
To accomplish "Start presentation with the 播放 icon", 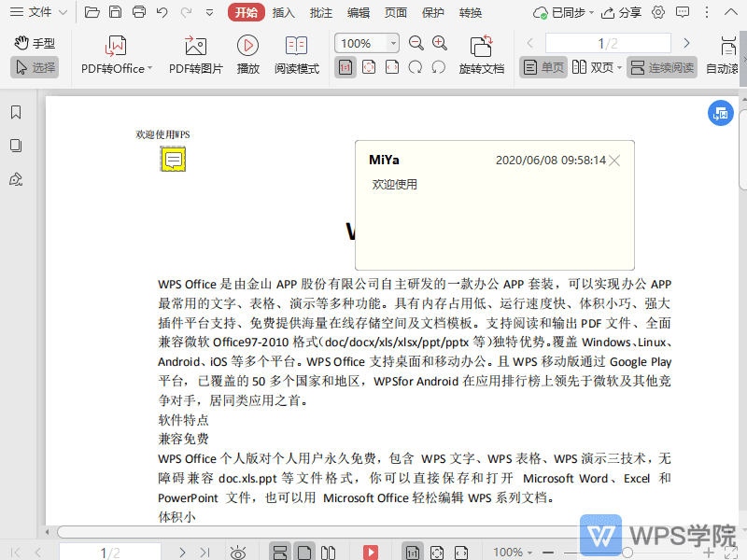I will pyautogui.click(x=247, y=54).
